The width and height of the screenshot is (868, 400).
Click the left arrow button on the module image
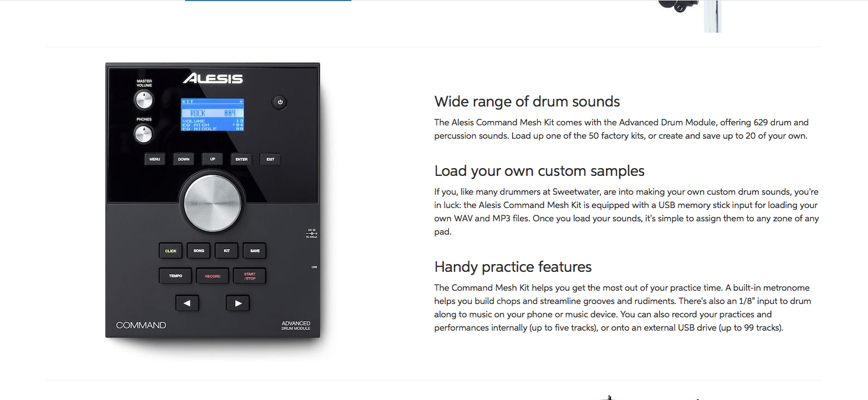(x=187, y=303)
